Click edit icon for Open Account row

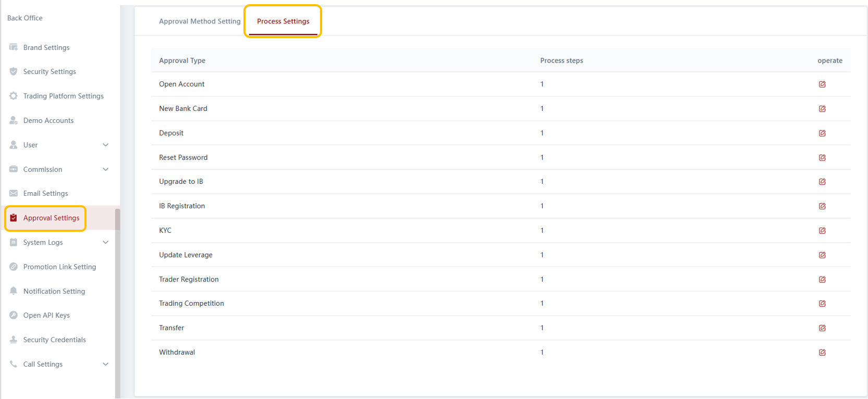[822, 84]
